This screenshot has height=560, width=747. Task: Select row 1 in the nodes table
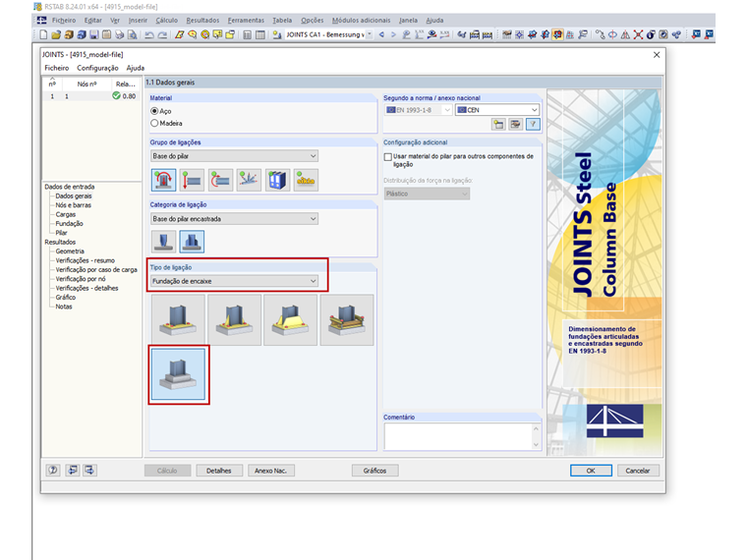pyautogui.click(x=91, y=96)
